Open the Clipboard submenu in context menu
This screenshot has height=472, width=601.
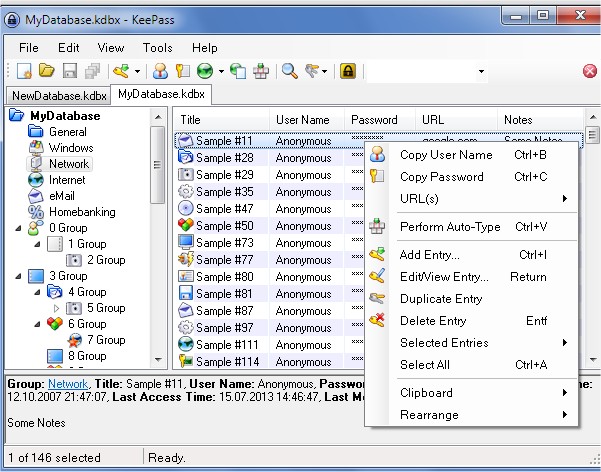click(426, 393)
